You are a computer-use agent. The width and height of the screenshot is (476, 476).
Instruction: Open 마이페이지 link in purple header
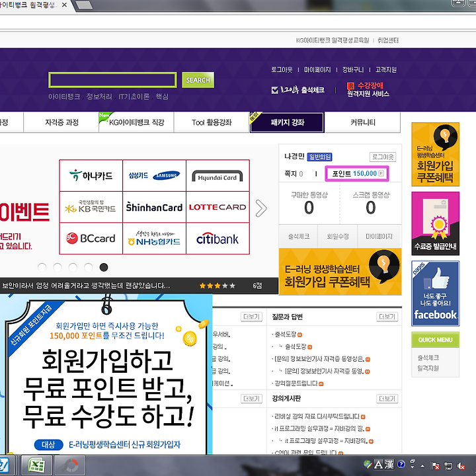[x=317, y=70]
